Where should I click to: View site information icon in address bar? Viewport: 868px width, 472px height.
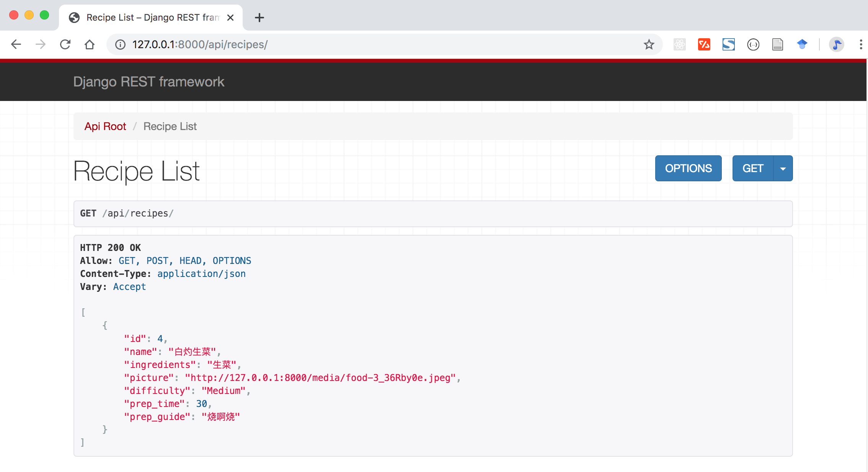(120, 44)
